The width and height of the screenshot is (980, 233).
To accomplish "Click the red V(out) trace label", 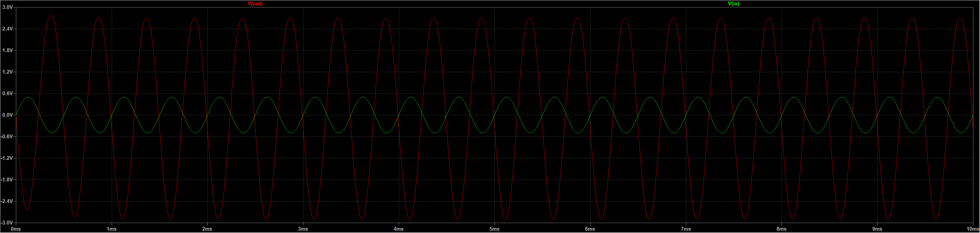I will [x=255, y=4].
